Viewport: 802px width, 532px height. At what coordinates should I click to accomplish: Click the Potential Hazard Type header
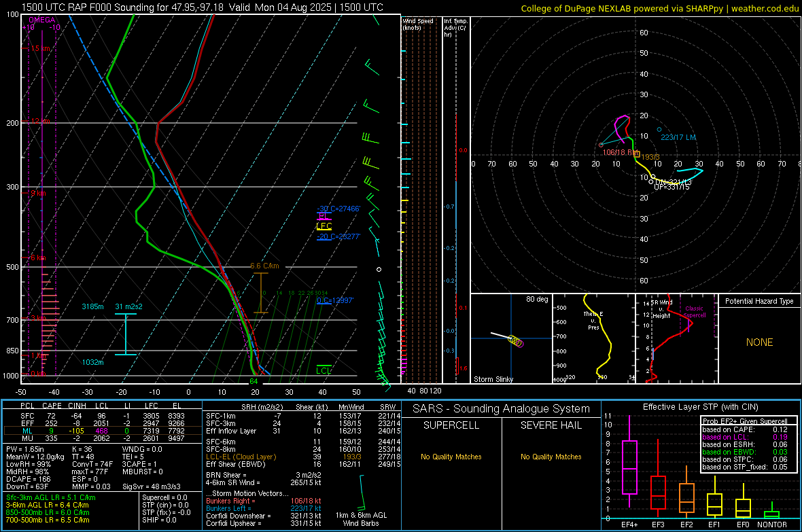coord(759,301)
